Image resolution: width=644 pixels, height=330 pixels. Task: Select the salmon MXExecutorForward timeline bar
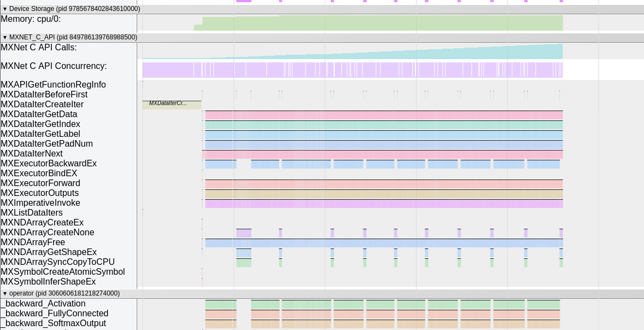384,184
